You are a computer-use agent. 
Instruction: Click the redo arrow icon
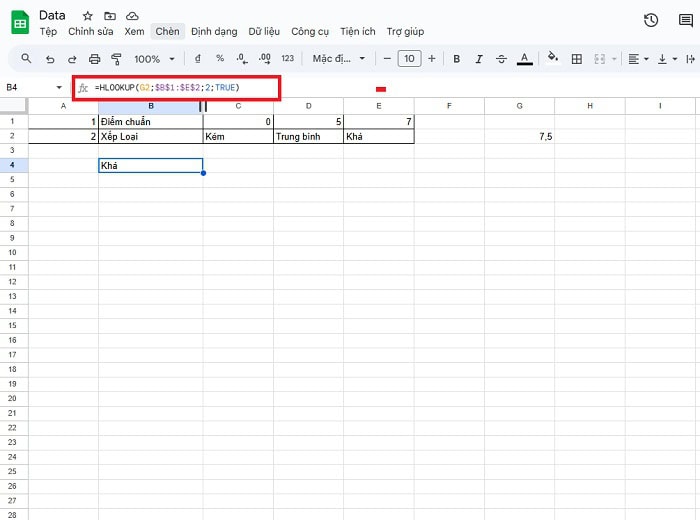click(72, 59)
